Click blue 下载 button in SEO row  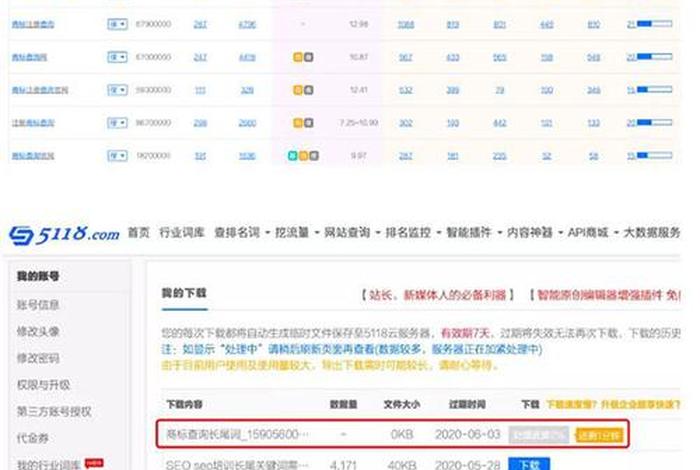click(x=529, y=464)
